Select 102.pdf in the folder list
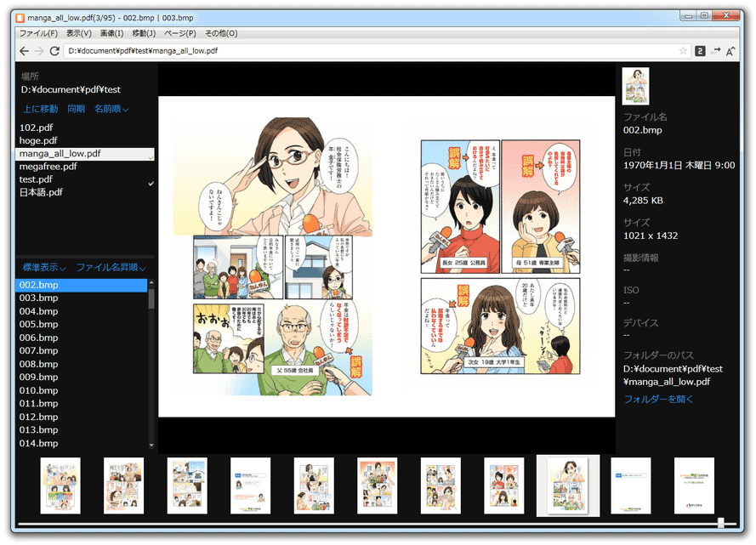 (x=84, y=128)
